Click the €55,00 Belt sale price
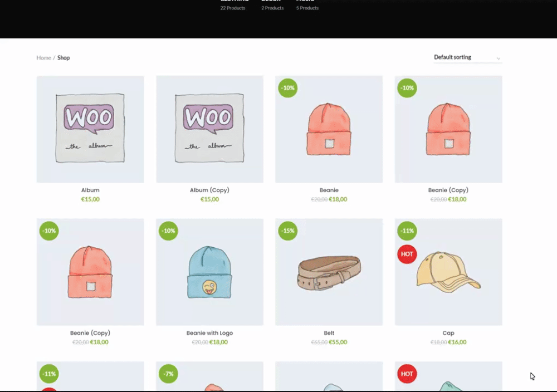The image size is (557, 392). pyautogui.click(x=338, y=342)
